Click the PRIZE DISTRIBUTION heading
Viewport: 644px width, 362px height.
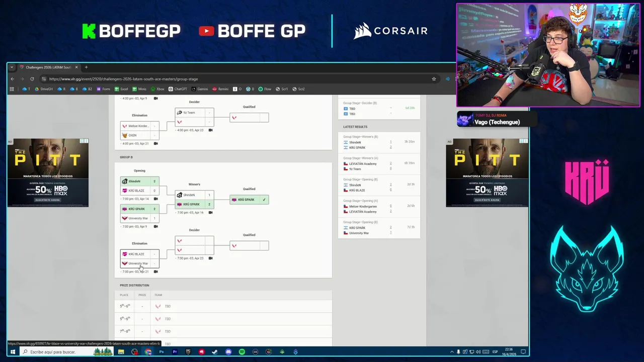click(x=134, y=286)
